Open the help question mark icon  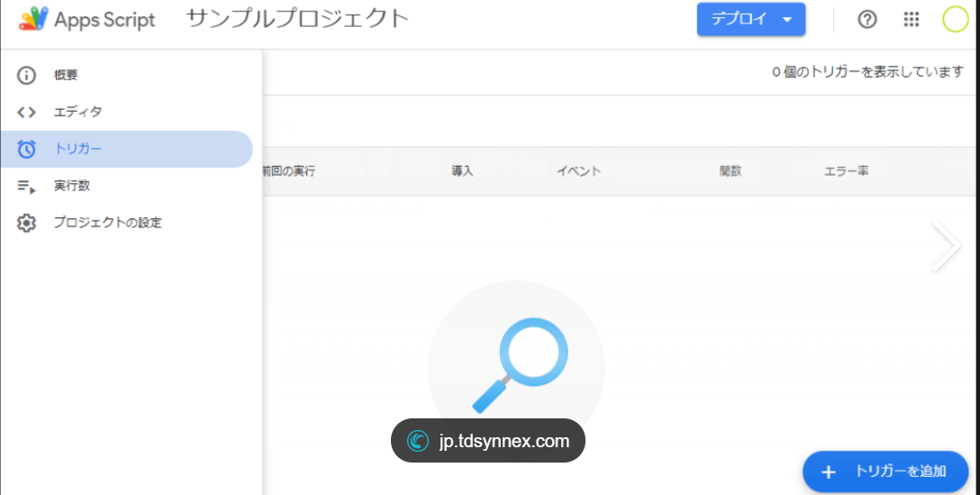pyautogui.click(x=867, y=20)
